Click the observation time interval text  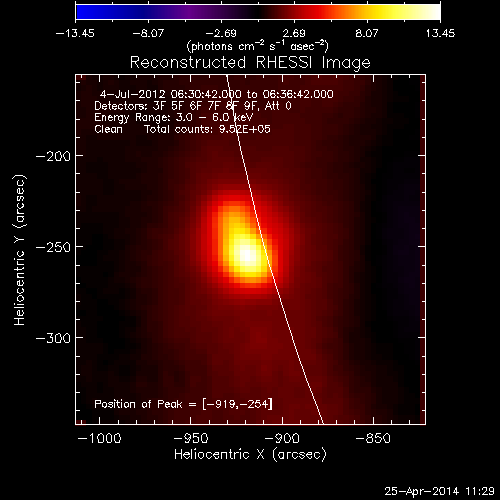pos(217,94)
